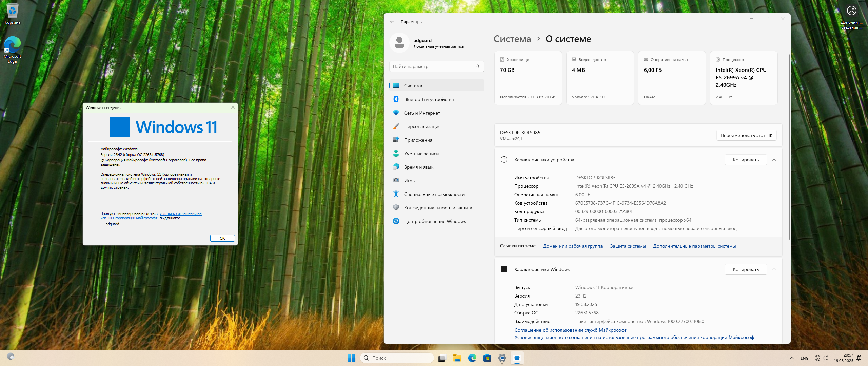This screenshot has height=366, width=868.
Task: Click the Settings window scrollbar
Action: click(789, 147)
